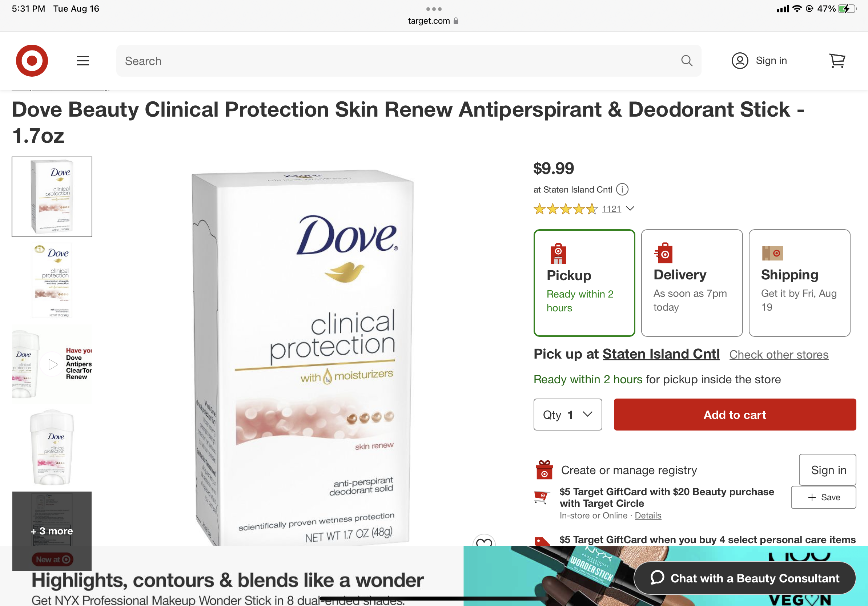Click the info icon next to Staten Island Cntl
Viewport: 868px width, 606px height.
click(622, 189)
